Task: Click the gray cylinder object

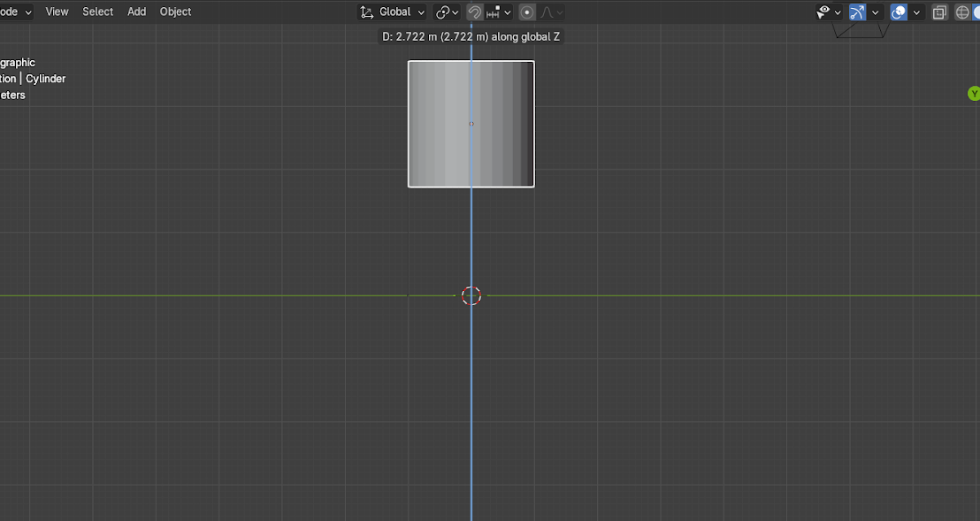Action: click(442, 124)
